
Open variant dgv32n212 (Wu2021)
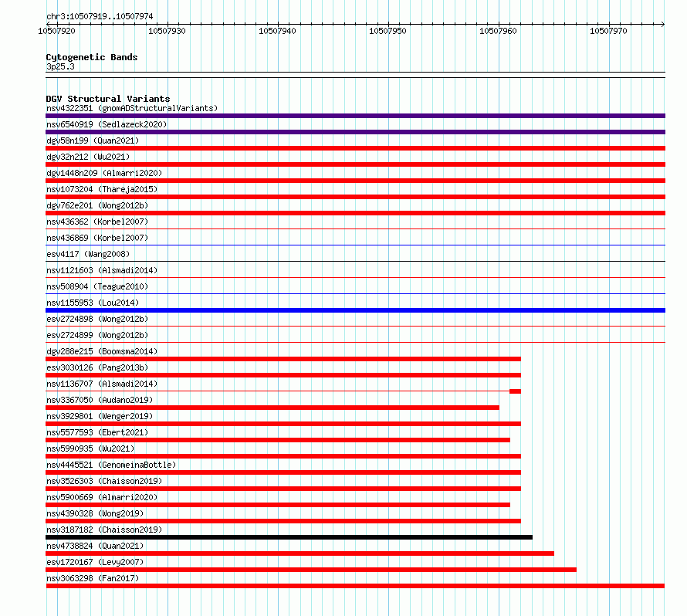click(88, 157)
